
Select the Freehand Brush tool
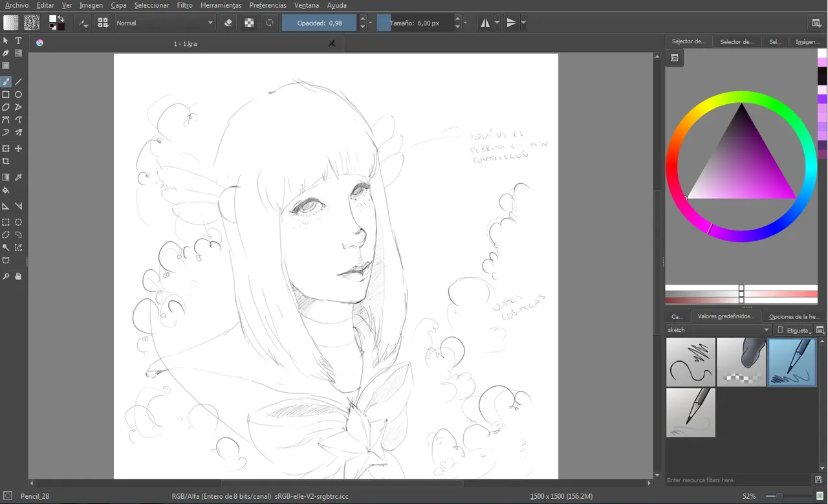(x=6, y=82)
